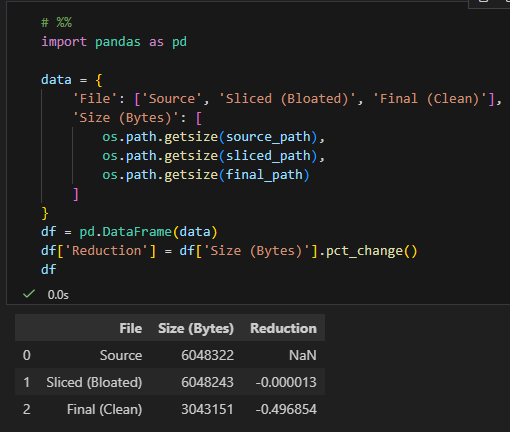Place cursor on the # %% cell marker

click(x=56, y=23)
